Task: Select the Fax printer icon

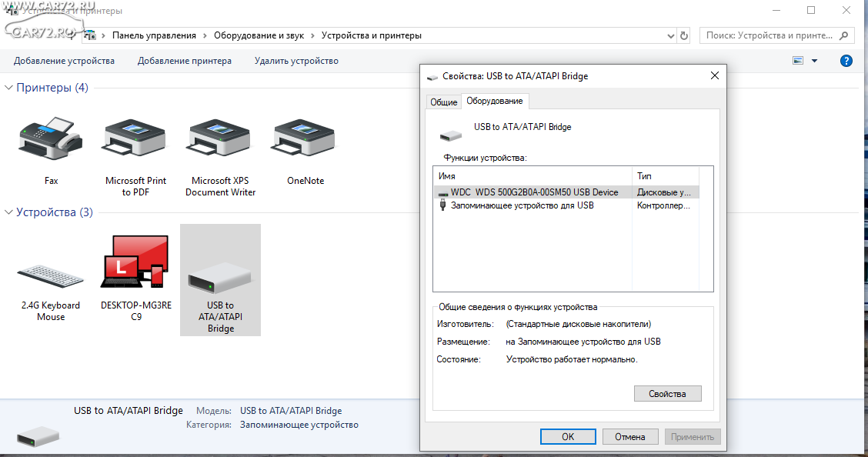Action: [51, 138]
